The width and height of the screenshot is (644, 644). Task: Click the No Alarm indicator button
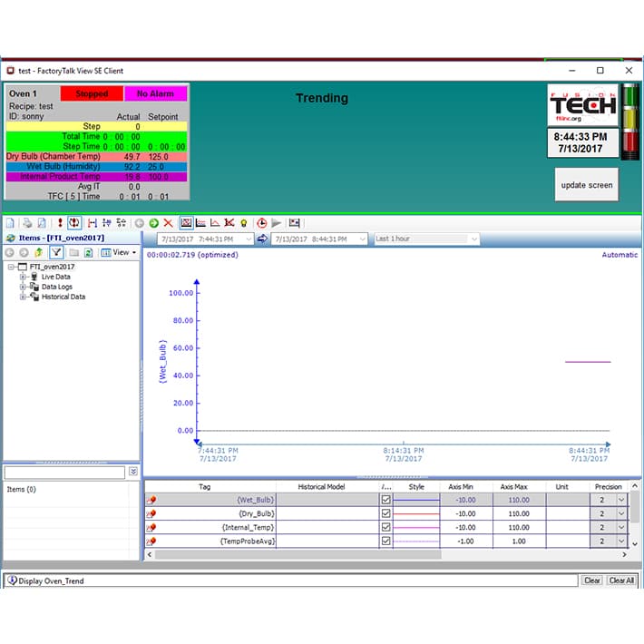coord(156,93)
